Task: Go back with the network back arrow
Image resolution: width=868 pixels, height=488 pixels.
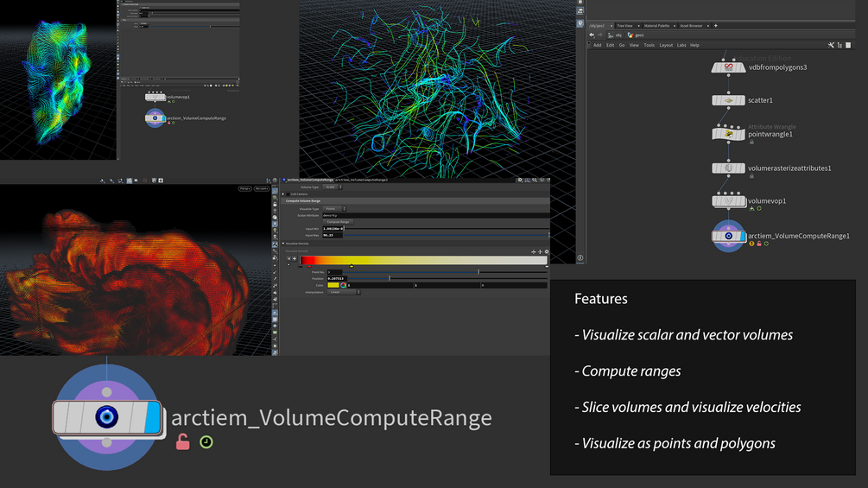Action: click(x=592, y=35)
